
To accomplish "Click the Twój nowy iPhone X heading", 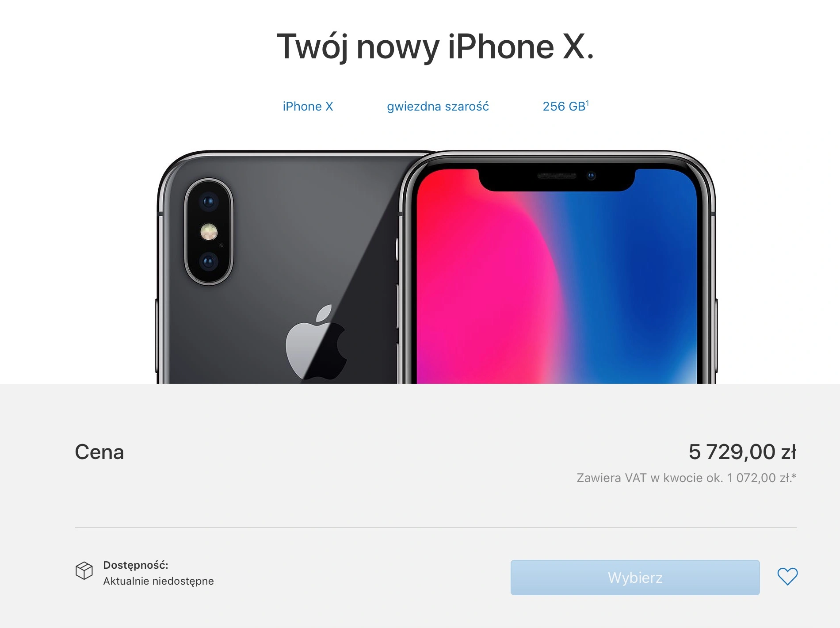I will point(435,46).
